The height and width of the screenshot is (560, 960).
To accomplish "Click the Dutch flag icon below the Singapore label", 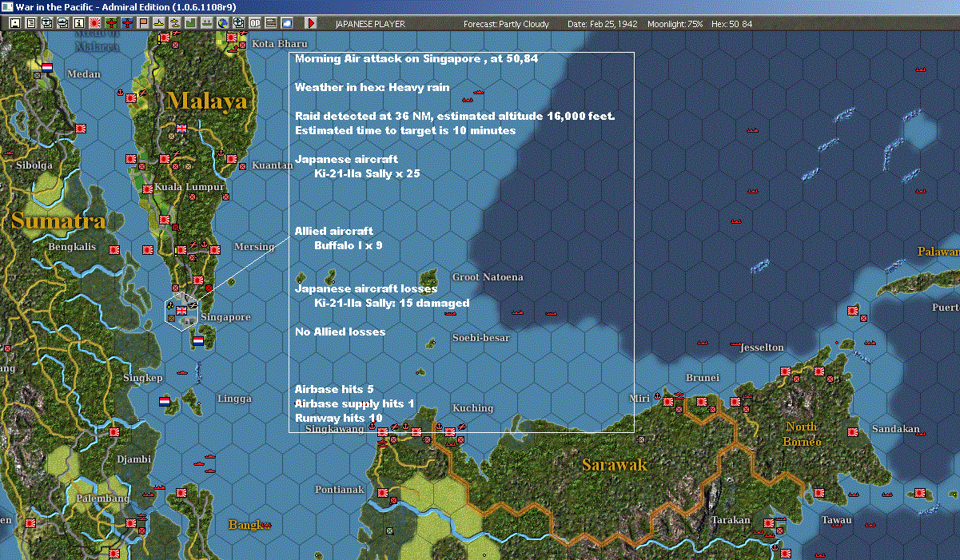I will coord(198,340).
